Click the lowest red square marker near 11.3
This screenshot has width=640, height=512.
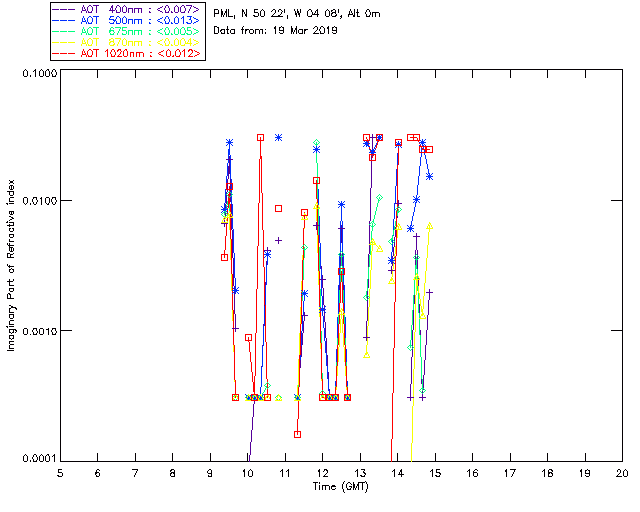coord(298,434)
